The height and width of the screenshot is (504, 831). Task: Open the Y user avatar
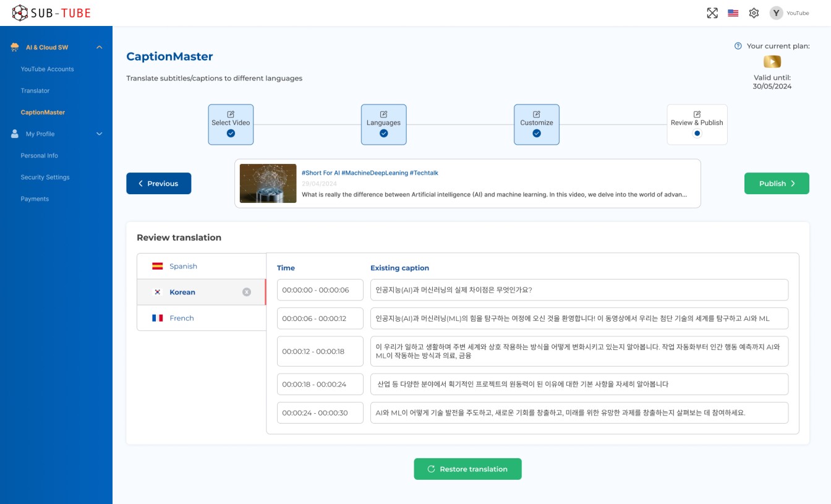[x=777, y=13]
